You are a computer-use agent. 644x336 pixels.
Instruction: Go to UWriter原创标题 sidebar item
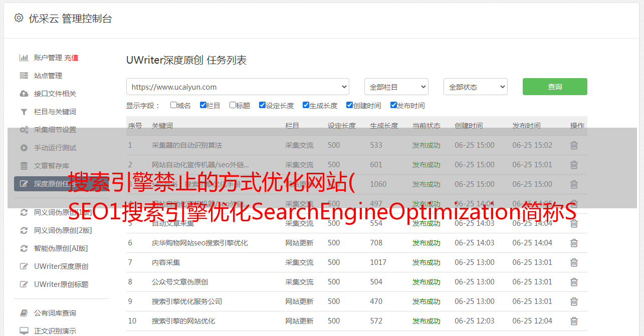click(61, 284)
